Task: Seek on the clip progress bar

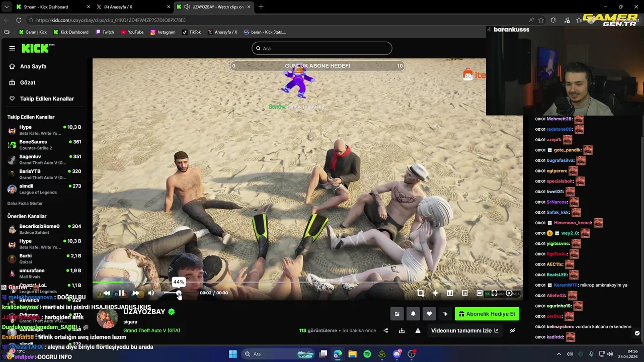Action: (x=308, y=283)
